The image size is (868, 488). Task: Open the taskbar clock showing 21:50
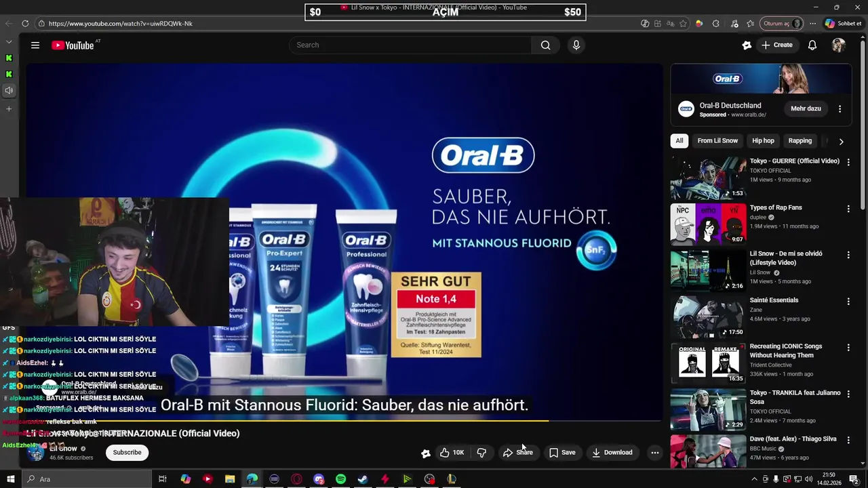coord(829,479)
